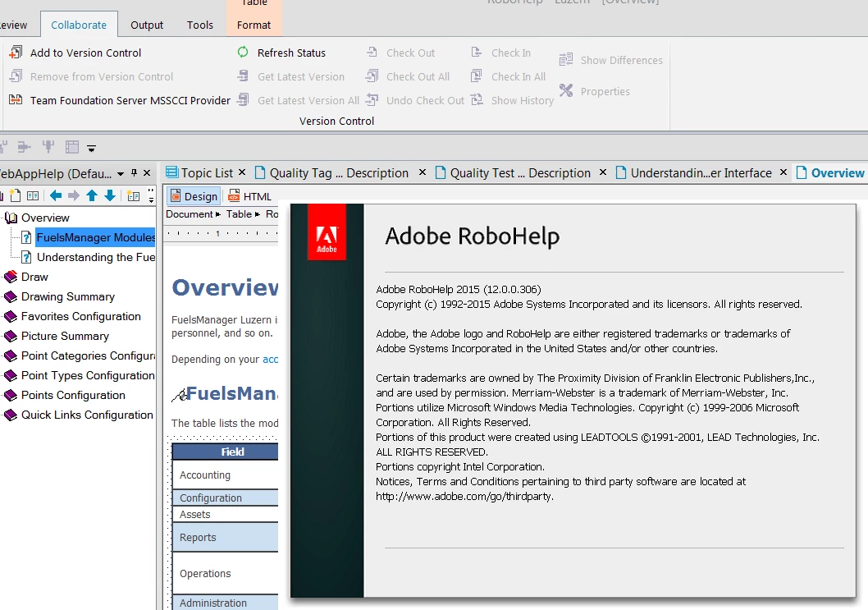Image resolution: width=868 pixels, height=610 pixels.
Task: Expand Table breadcrumb arrow
Action: tap(258, 213)
